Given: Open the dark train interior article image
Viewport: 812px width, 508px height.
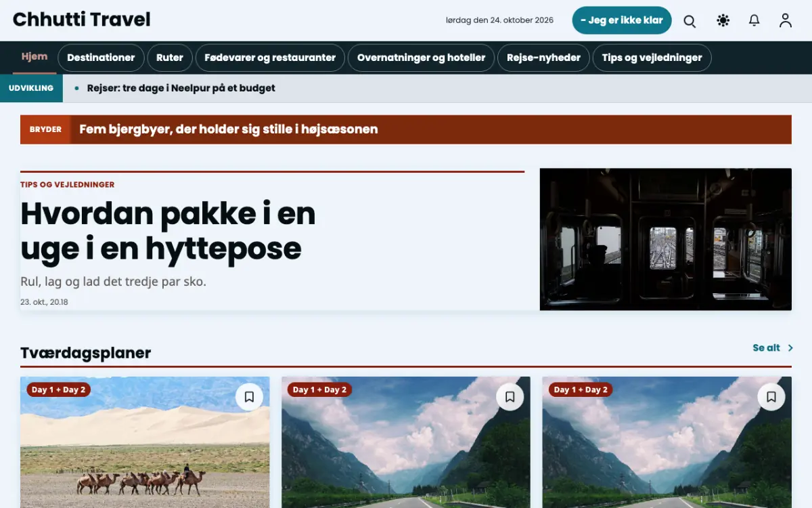Looking at the screenshot, I should click(666, 239).
